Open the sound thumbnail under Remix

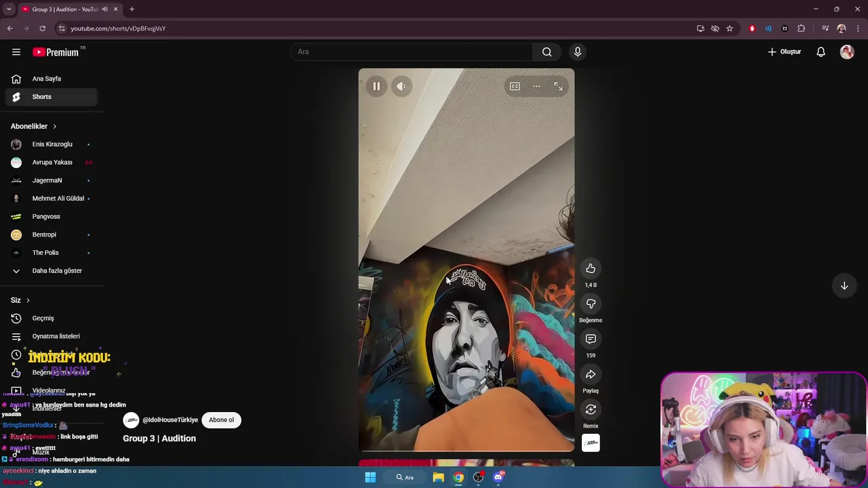591,443
